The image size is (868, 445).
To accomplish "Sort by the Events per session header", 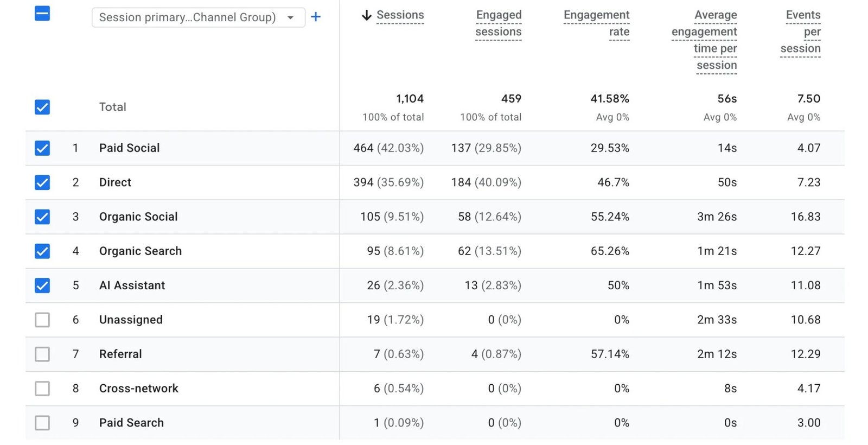I will point(801,31).
